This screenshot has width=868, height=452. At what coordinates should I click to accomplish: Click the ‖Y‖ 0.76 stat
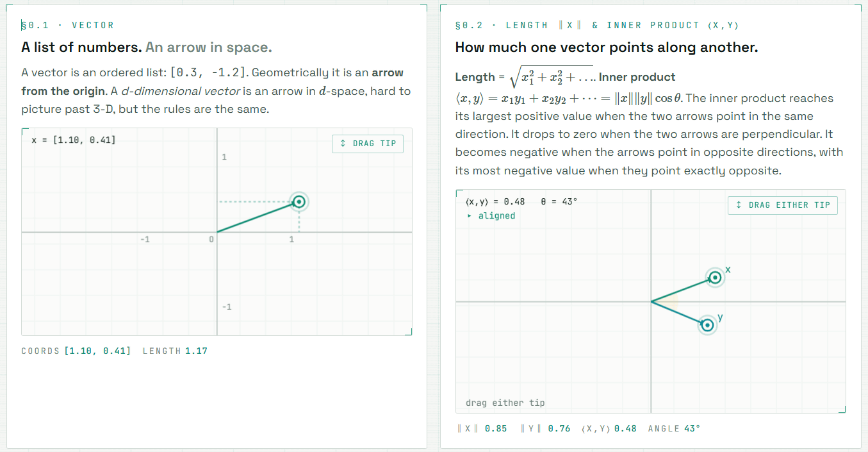tap(545, 428)
